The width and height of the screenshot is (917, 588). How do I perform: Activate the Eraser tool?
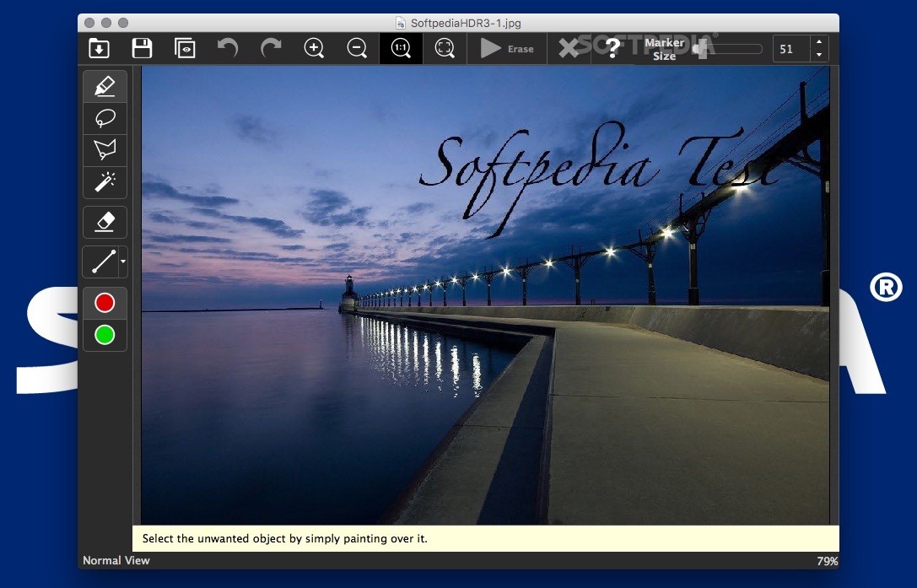pos(105,222)
